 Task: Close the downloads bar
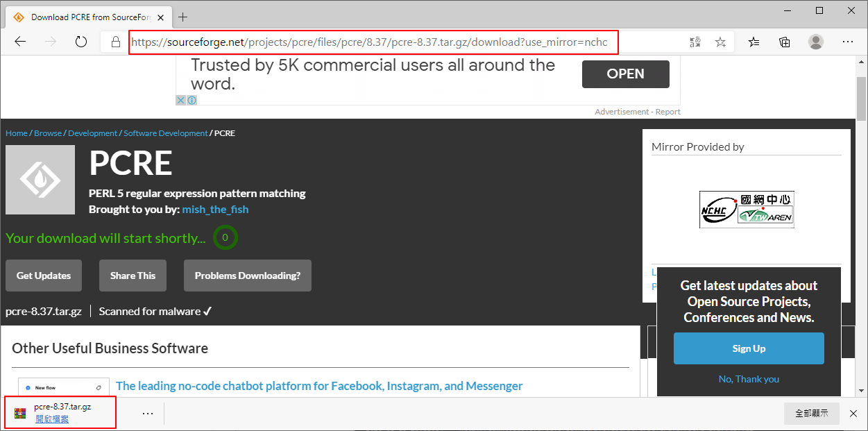pos(853,413)
